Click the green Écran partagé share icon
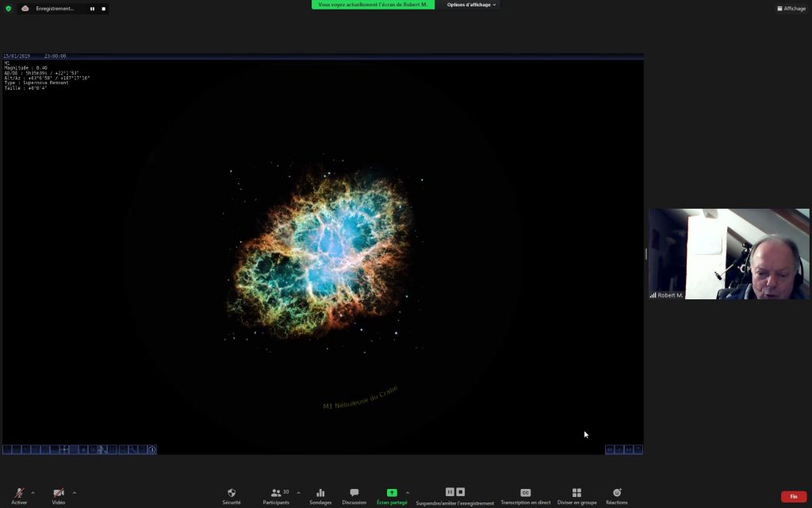 (x=392, y=492)
